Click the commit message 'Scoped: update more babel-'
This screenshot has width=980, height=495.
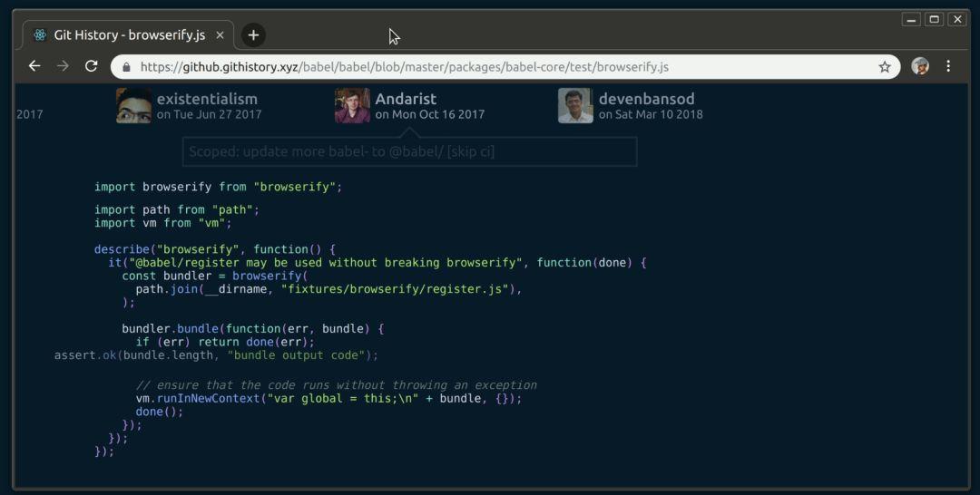tap(409, 151)
